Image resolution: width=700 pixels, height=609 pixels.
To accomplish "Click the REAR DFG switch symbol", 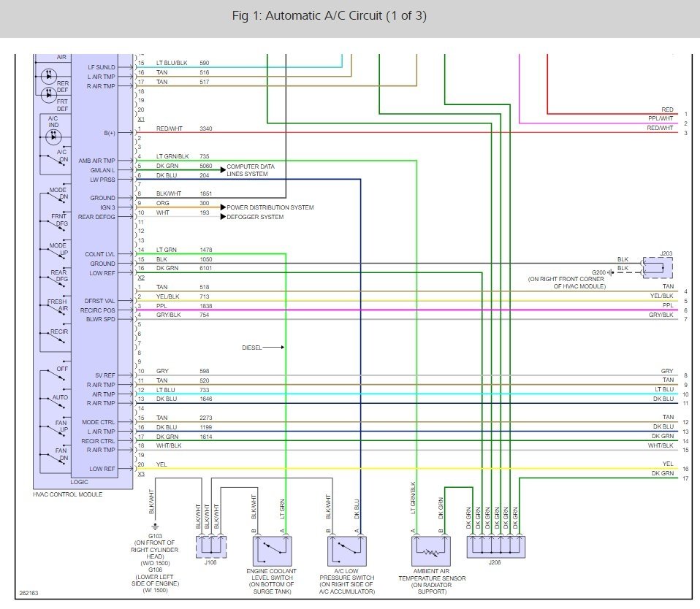I will click(x=56, y=278).
